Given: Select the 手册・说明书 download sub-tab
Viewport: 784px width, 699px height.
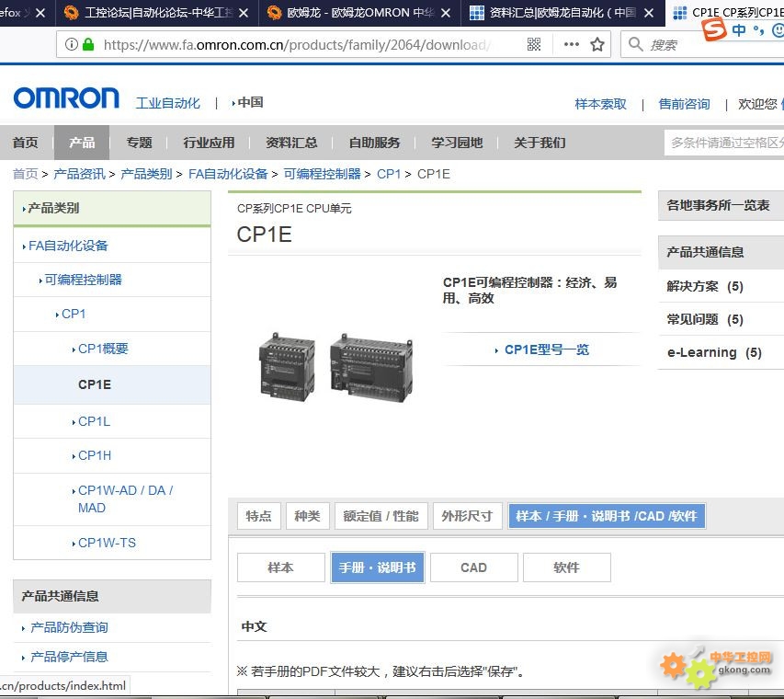Looking at the screenshot, I should [378, 567].
